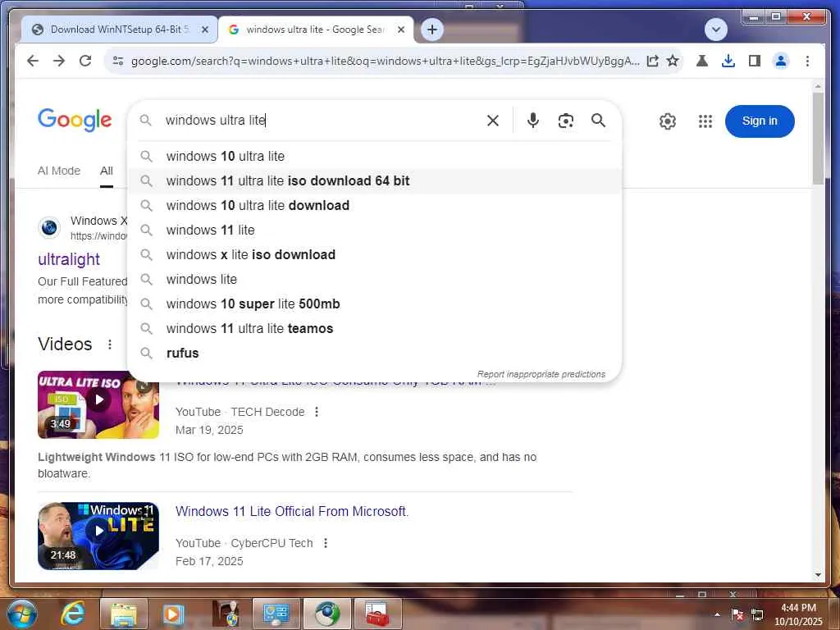Go to the Google logo homepage
Screen dimensions: 840x630
coord(75,120)
